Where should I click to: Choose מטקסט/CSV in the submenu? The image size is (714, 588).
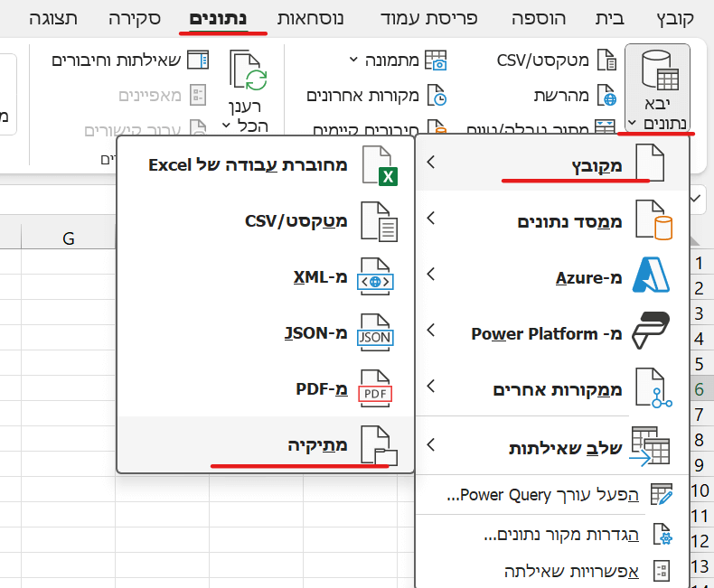[266, 220]
